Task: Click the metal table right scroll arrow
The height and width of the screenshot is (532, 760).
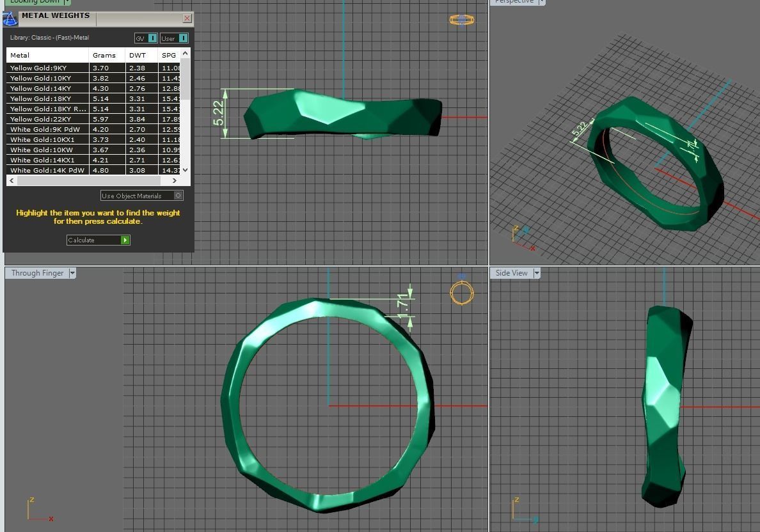Action: pos(175,180)
